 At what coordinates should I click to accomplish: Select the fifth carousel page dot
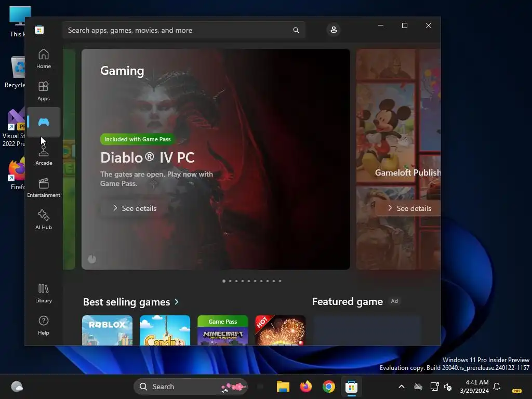tap(249, 281)
